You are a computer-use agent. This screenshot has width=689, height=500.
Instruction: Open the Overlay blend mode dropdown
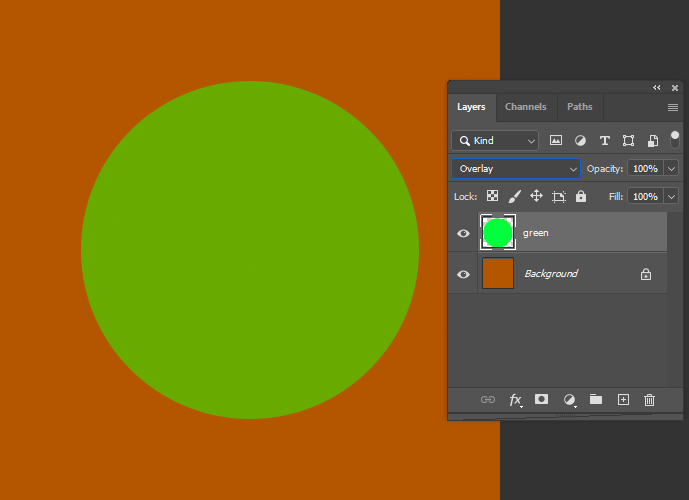[x=516, y=169]
